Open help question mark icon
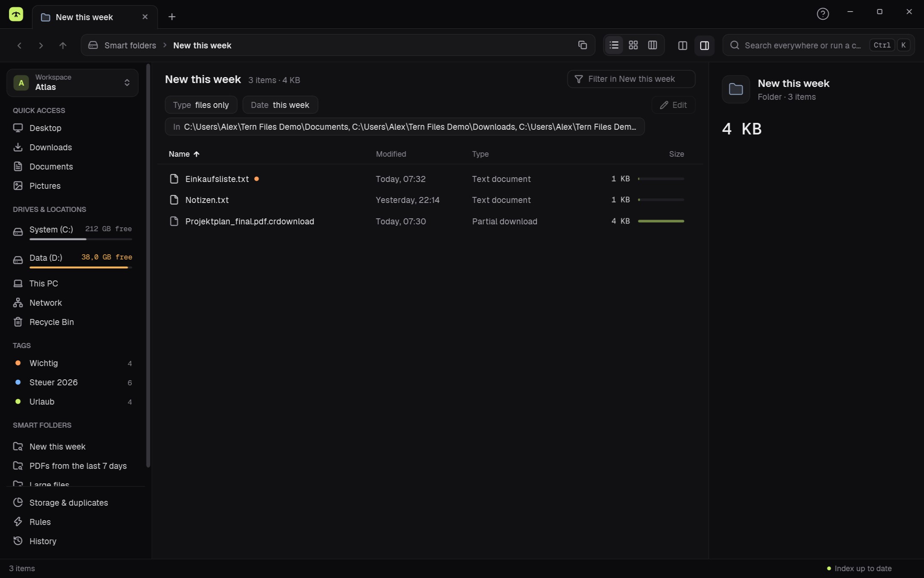The image size is (924, 578). (x=823, y=14)
